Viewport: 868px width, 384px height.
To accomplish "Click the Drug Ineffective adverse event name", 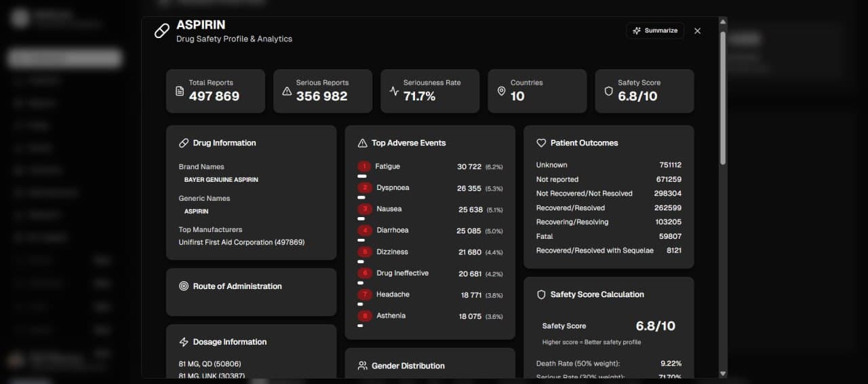I will pos(403,273).
